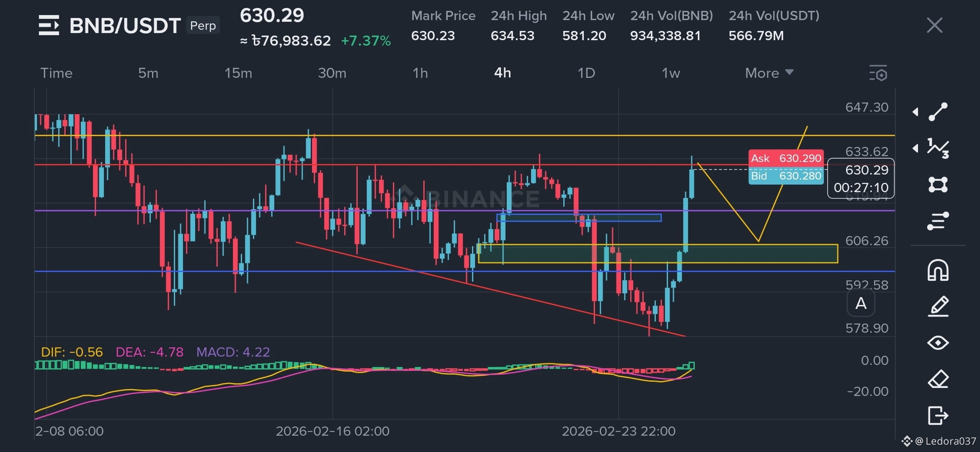Tap the Bid 630.280 price label

(786, 176)
